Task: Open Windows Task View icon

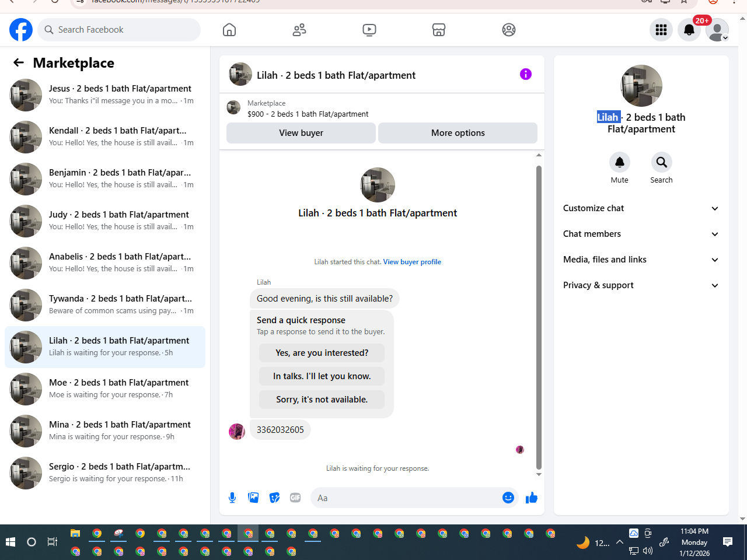Action: pos(52,542)
